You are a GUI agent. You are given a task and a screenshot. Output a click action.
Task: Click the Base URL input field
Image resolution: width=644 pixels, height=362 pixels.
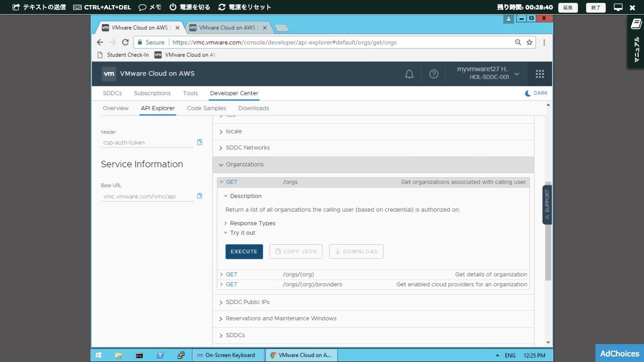click(x=147, y=196)
